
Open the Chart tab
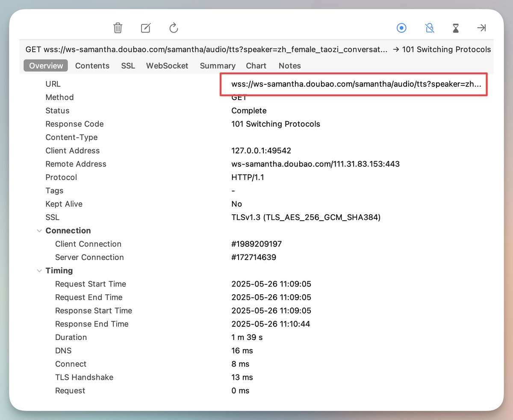[256, 65]
